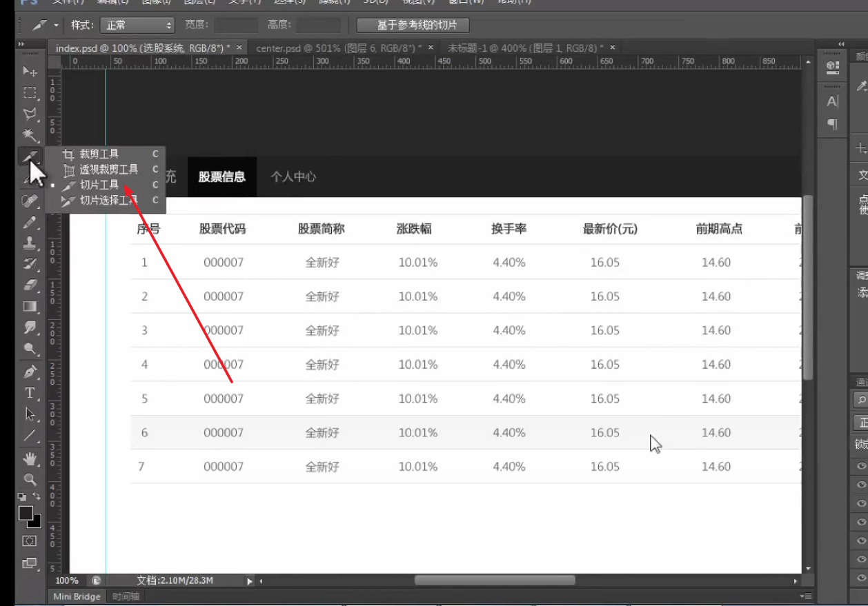Click the canvas scroll-up arrow
The height and width of the screenshot is (606, 868).
[x=808, y=62]
